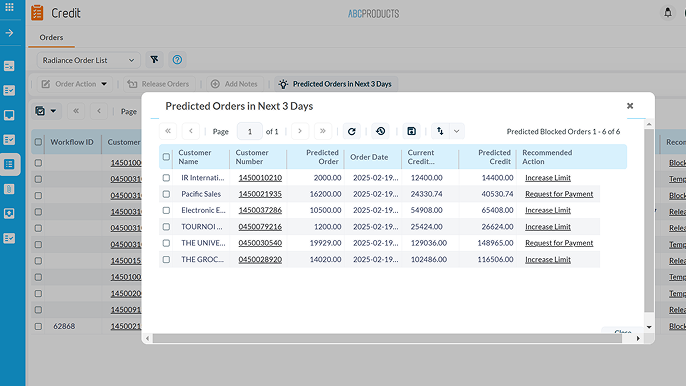
Task: Click the refresh icon in dialog
Action: pyautogui.click(x=352, y=131)
